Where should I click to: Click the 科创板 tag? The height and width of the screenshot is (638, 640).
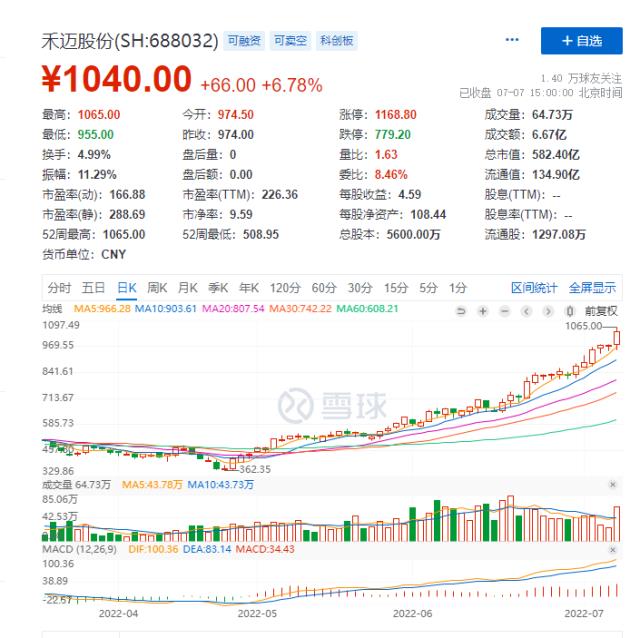pos(336,41)
